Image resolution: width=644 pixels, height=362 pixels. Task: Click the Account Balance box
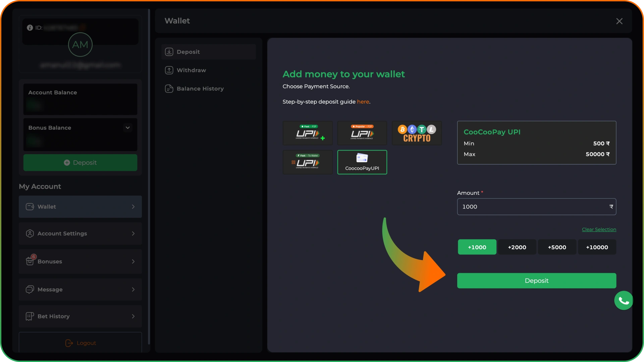80,99
